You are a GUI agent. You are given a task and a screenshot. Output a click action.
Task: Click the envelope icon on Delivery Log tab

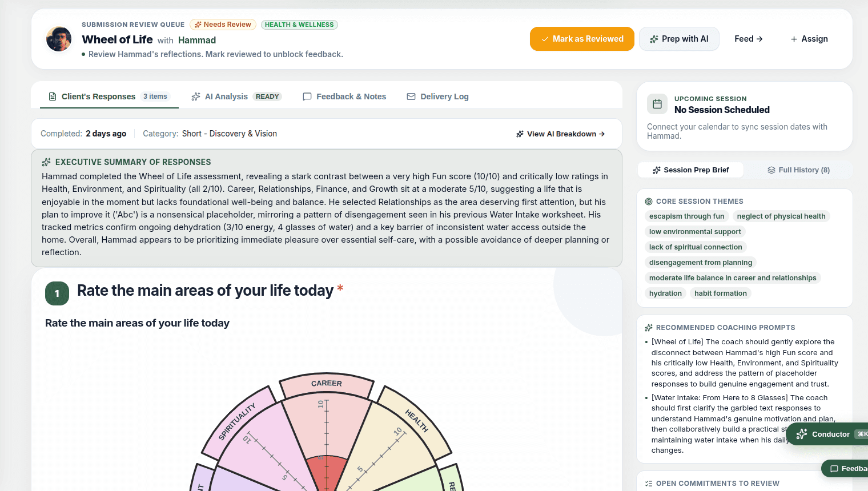[x=411, y=96]
